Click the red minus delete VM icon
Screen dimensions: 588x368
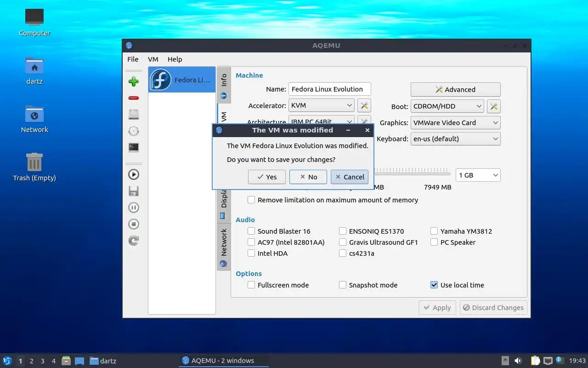[134, 98]
